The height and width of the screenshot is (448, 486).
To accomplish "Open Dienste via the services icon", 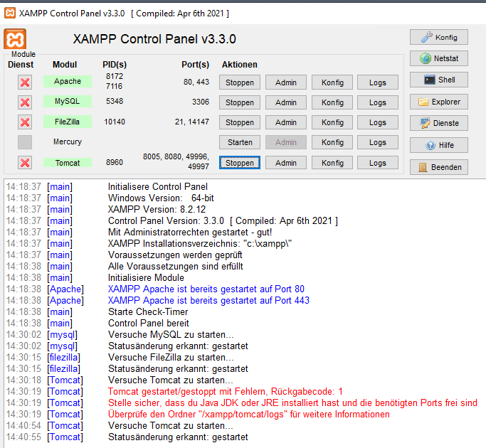I will (x=439, y=123).
